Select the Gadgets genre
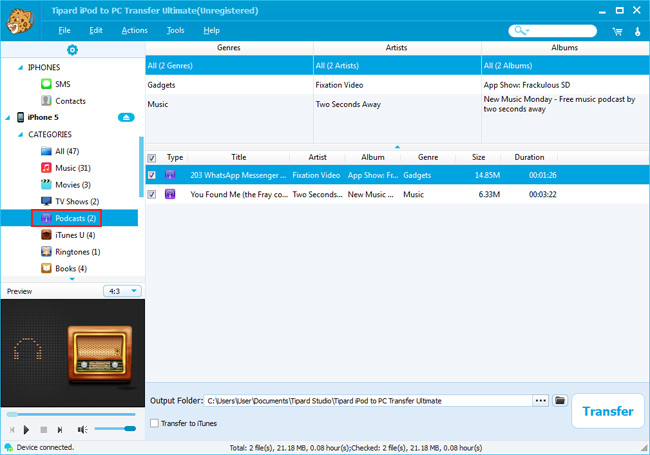650x455 pixels. [x=229, y=85]
